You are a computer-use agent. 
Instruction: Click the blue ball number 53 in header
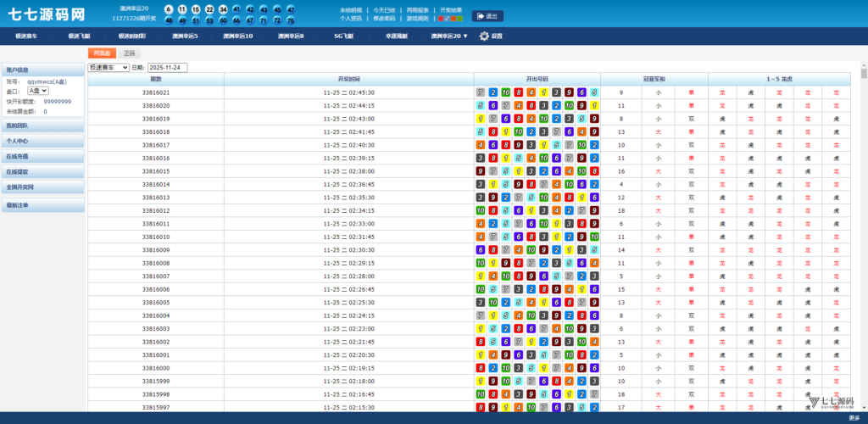pos(209,20)
